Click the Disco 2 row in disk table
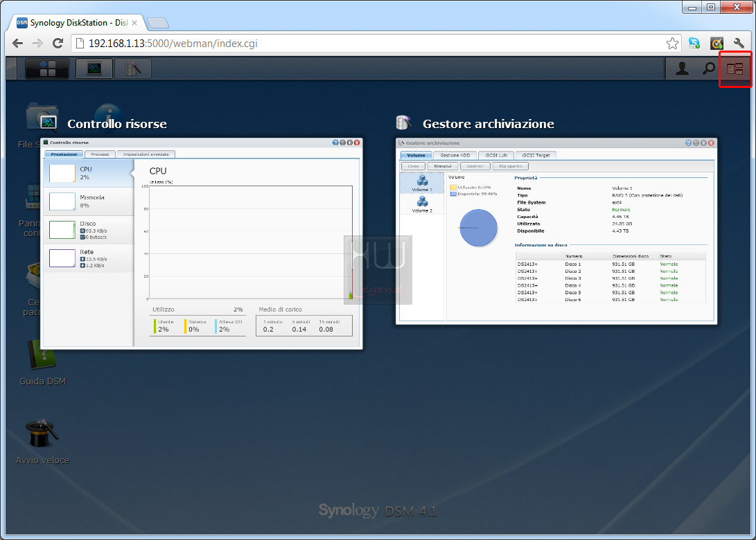756x540 pixels. tap(610, 271)
